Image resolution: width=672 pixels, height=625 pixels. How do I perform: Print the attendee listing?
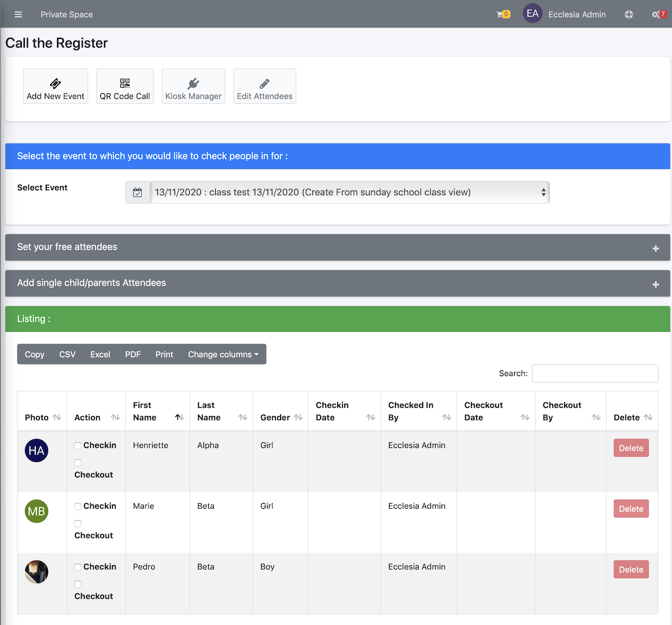[164, 354]
